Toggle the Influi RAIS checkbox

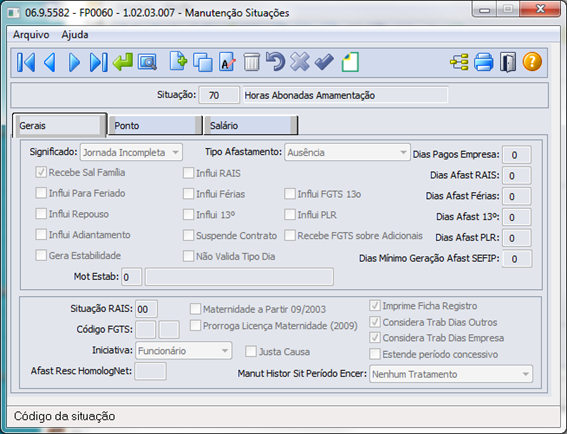tap(188, 173)
